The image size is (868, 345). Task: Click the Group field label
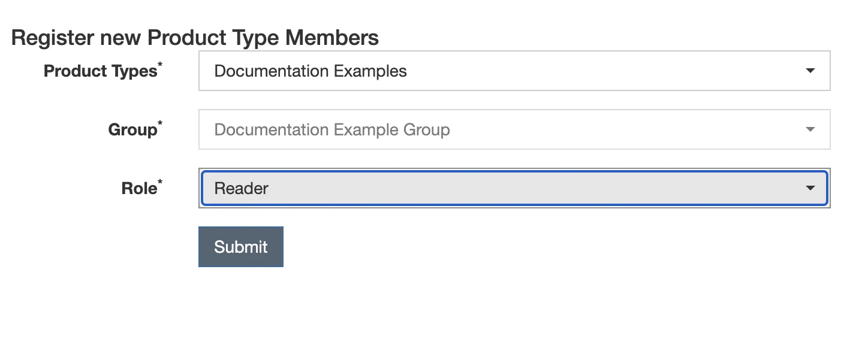(x=132, y=130)
